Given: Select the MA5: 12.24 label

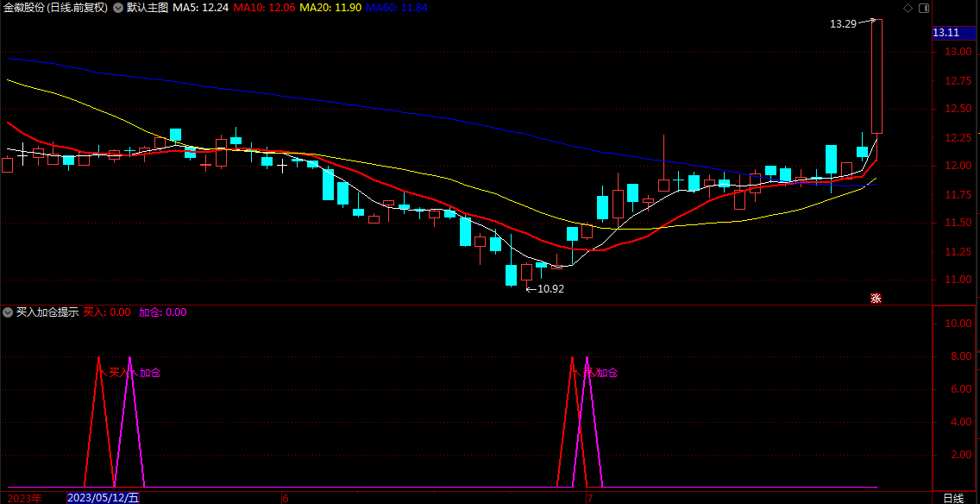Looking at the screenshot, I should tap(201, 8).
